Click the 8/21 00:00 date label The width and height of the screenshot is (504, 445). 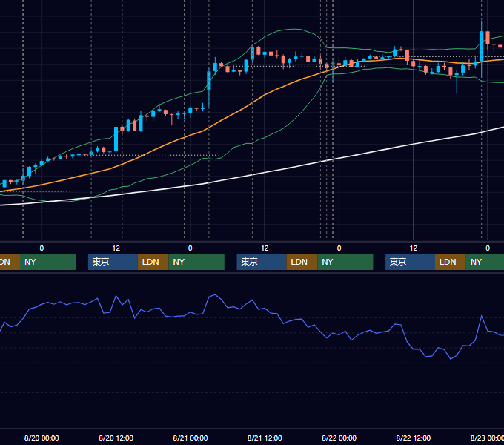(190, 438)
